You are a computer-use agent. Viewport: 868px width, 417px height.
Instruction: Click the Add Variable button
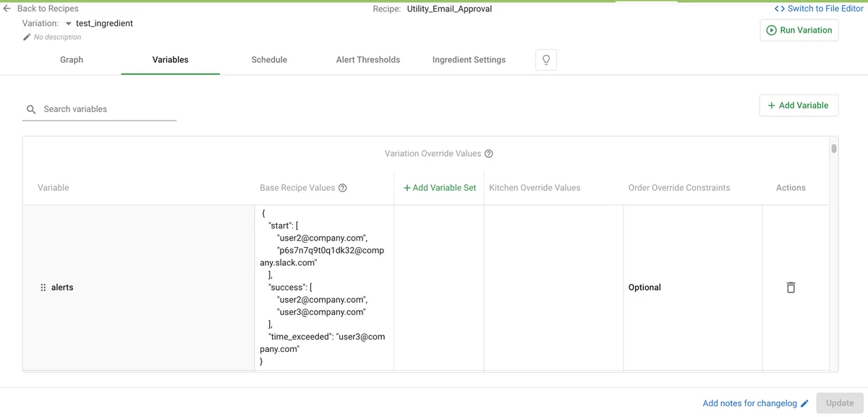click(799, 105)
